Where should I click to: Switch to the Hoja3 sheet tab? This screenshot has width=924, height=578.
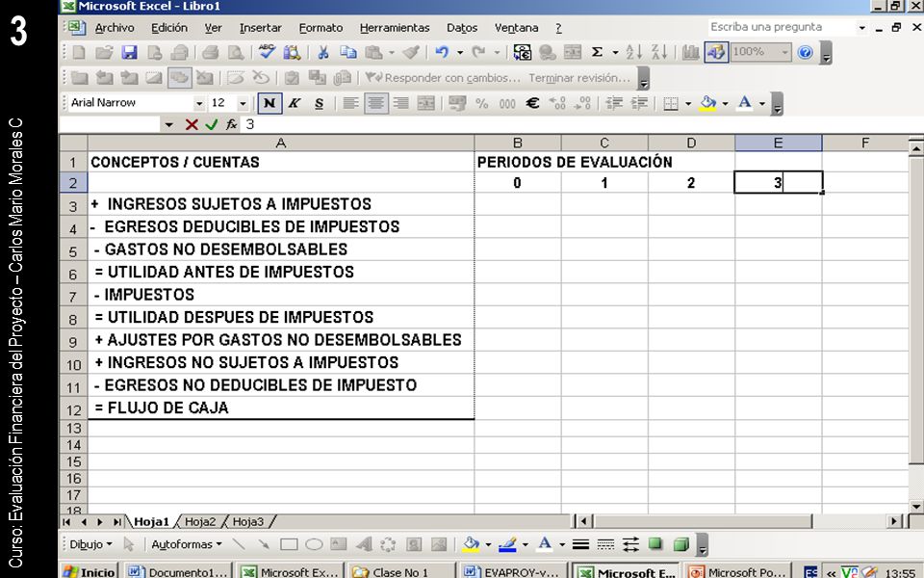[248, 522]
